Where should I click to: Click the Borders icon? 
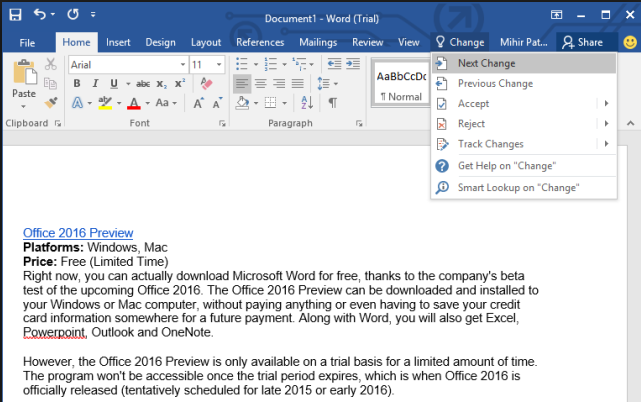pyautogui.click(x=271, y=103)
